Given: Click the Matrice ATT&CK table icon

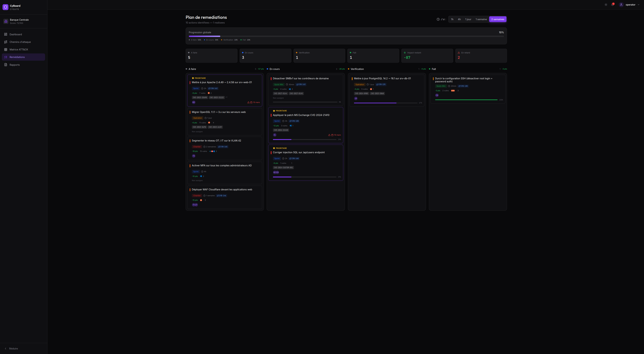Looking at the screenshot, I should (6, 49).
